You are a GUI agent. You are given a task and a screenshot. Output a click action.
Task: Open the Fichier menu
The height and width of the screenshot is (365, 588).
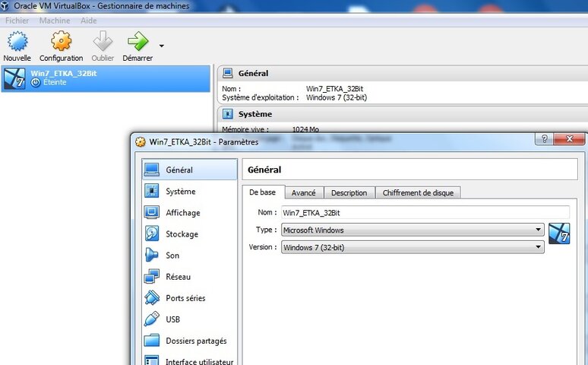click(x=17, y=21)
